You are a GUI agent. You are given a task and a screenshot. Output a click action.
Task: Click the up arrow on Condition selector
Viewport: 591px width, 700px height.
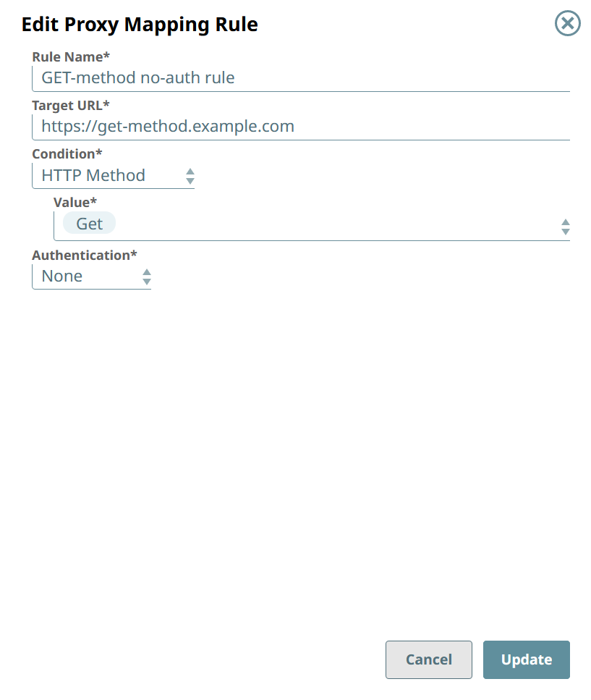(x=190, y=172)
